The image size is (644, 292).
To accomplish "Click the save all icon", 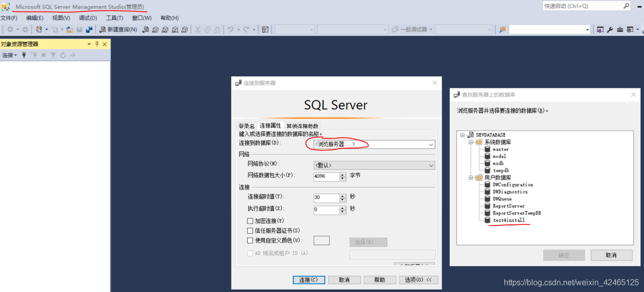I will tap(89, 30).
